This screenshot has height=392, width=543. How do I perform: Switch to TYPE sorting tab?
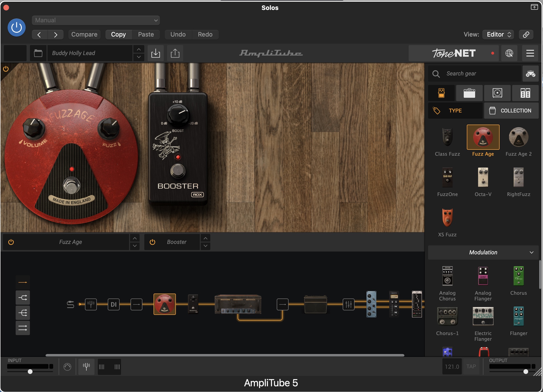455,111
